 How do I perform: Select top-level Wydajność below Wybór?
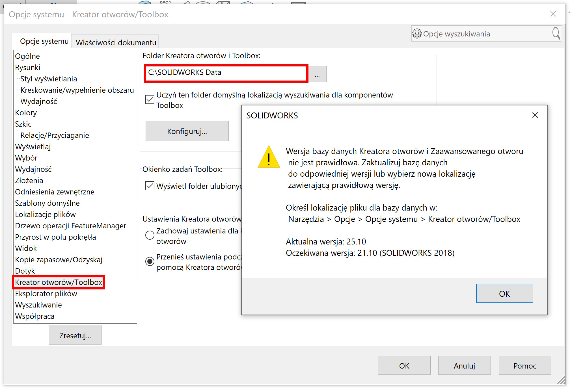[33, 169]
